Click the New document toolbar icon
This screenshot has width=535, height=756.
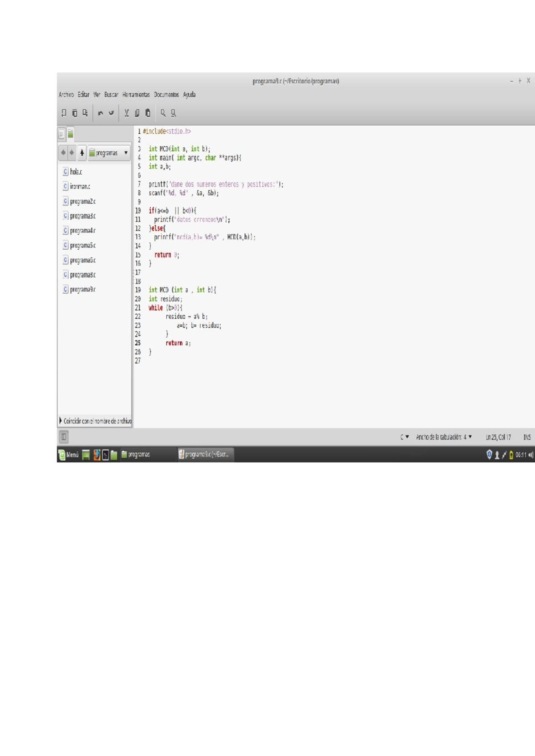[64, 113]
